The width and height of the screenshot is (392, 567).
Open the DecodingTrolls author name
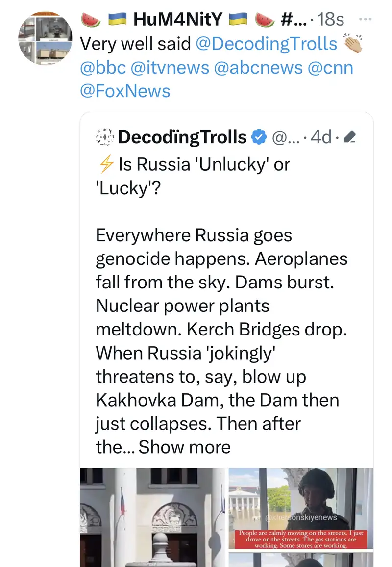coord(182,137)
